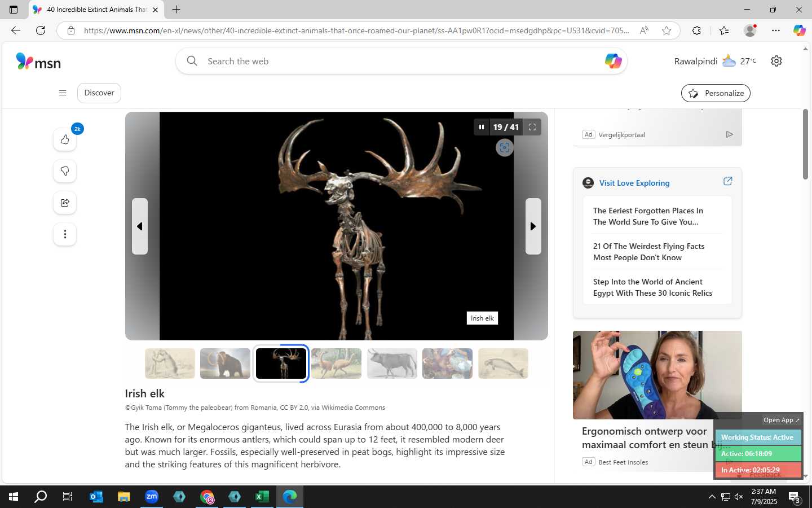Select the sea cow drawing thumbnail
Image resolution: width=812 pixels, height=508 pixels.
[x=503, y=364]
